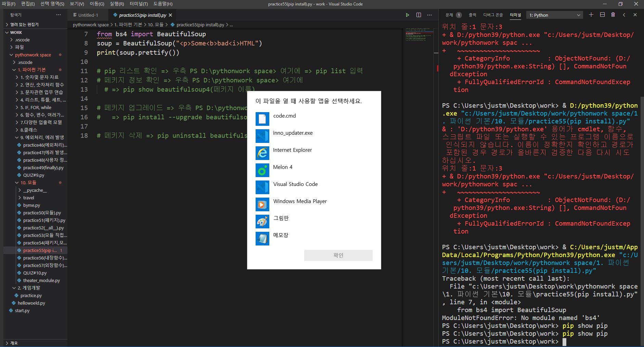The image size is (644, 347).
Task: Close the practice55(pip install).py tab
Action: point(170,15)
